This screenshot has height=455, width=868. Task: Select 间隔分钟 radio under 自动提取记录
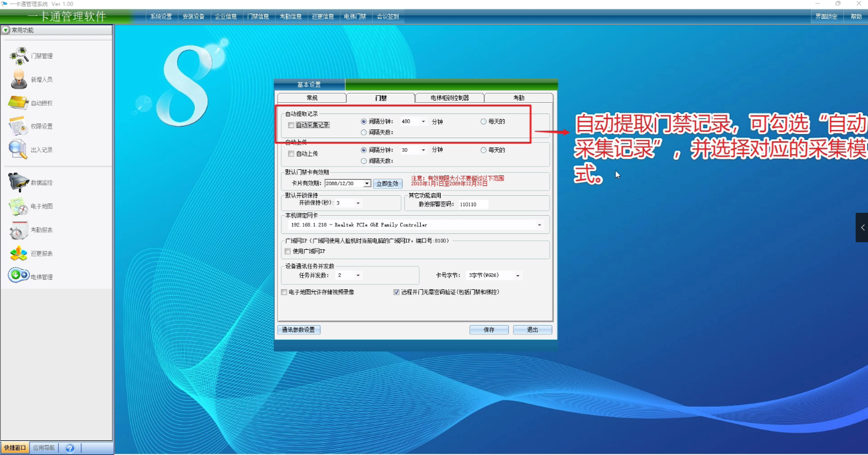coord(364,122)
